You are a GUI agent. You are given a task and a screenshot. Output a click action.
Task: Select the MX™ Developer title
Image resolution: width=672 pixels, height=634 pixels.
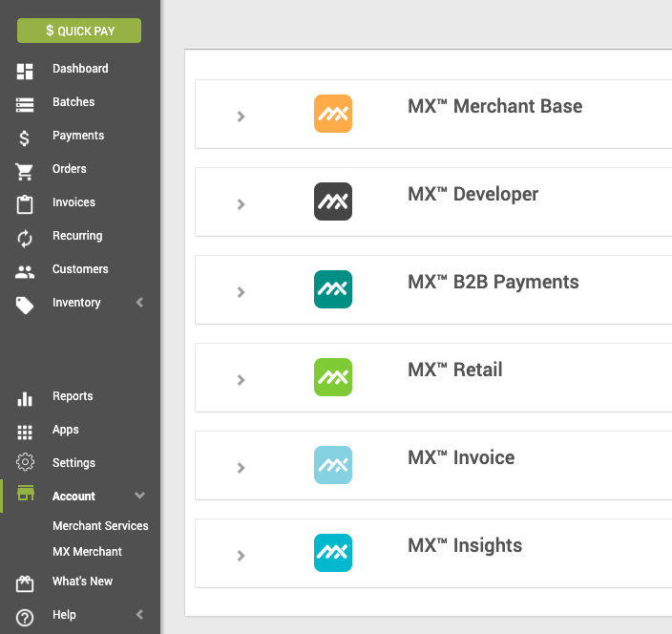(x=472, y=194)
